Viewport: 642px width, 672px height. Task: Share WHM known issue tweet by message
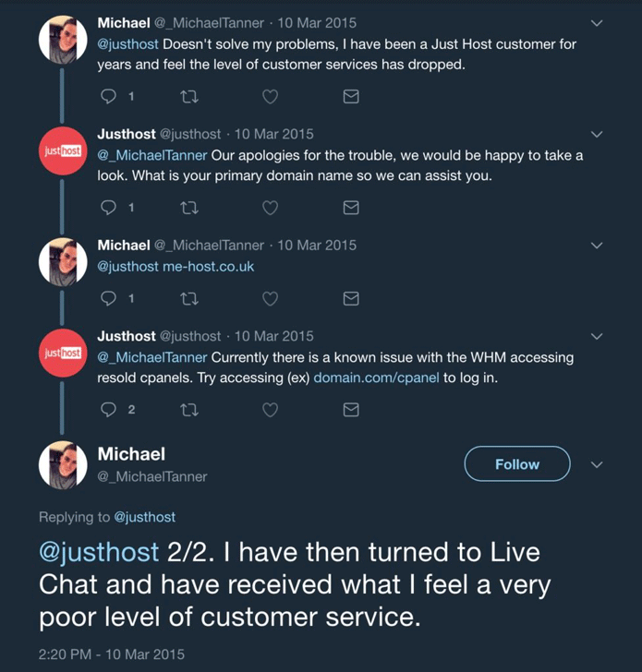(x=351, y=410)
